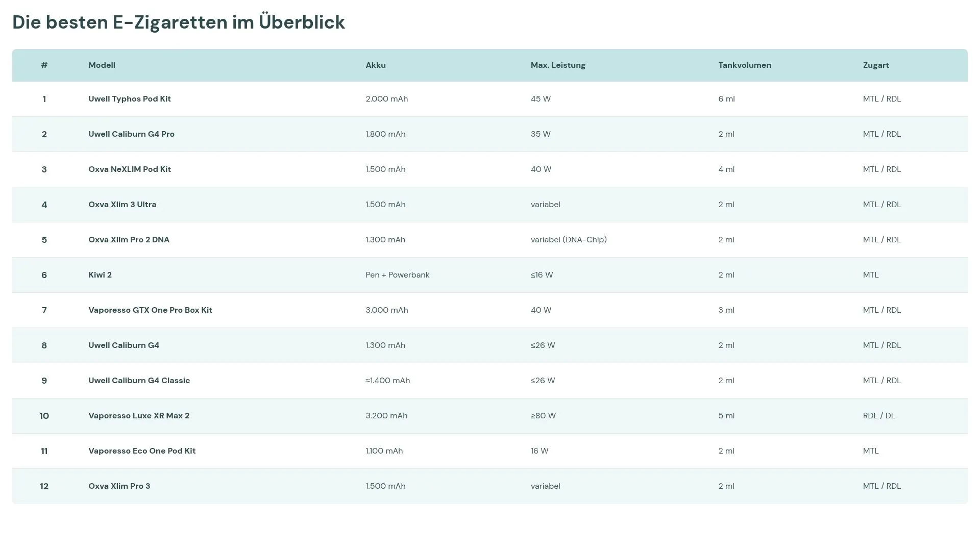Viewport: 980px width, 551px height.
Task: Click the table title Die besten E-Zigaretten
Action: (178, 22)
